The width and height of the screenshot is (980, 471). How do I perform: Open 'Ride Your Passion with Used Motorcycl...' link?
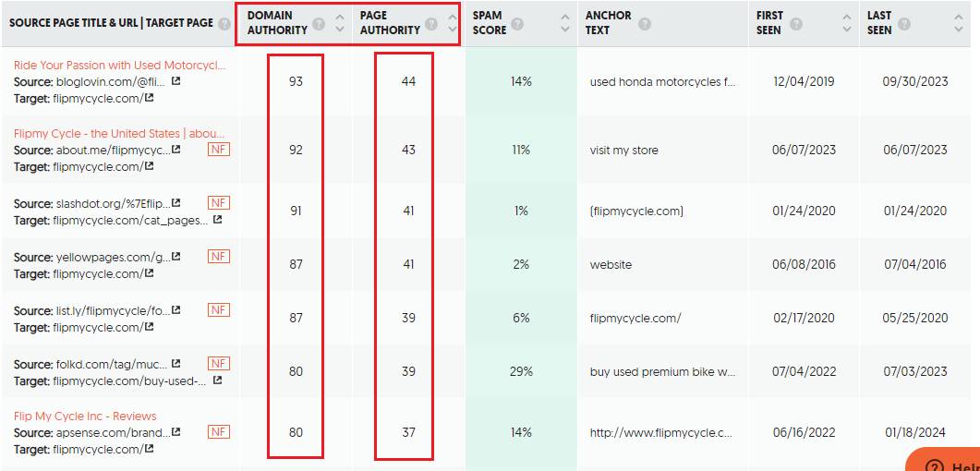(x=119, y=66)
